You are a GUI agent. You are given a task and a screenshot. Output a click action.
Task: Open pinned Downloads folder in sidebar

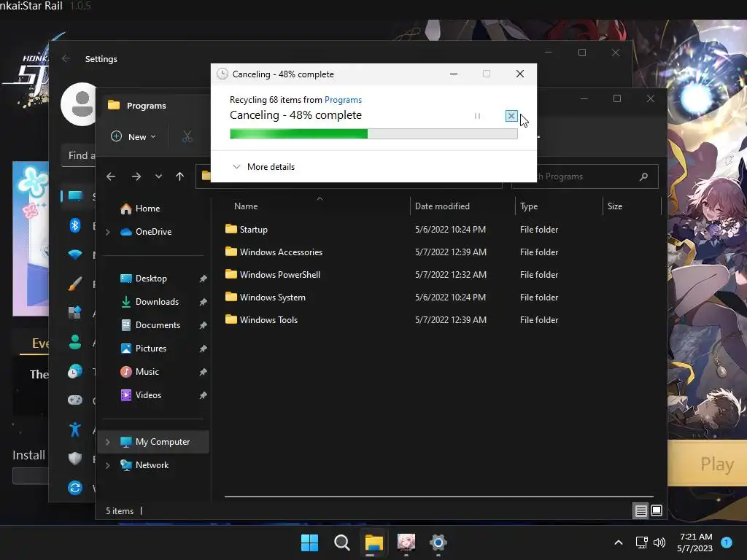coord(157,302)
